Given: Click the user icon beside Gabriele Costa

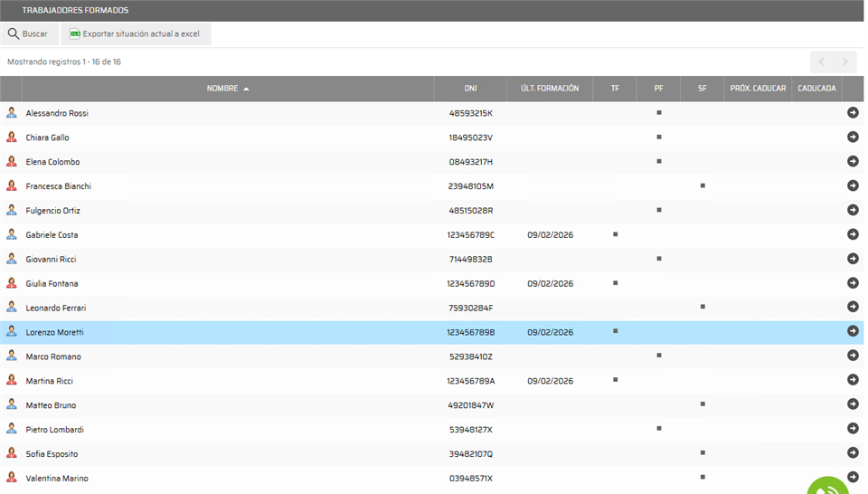Looking at the screenshot, I should coord(11,234).
